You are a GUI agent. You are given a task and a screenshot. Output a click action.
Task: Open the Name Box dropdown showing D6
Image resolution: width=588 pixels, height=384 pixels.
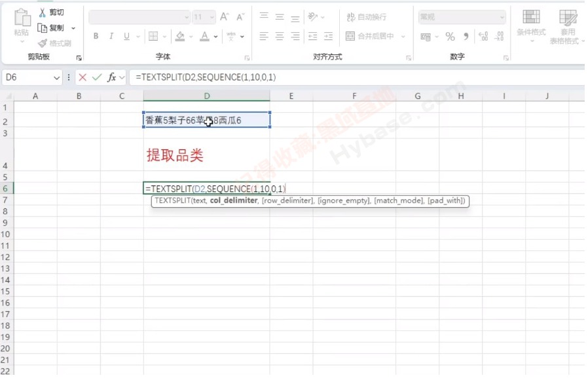56,78
